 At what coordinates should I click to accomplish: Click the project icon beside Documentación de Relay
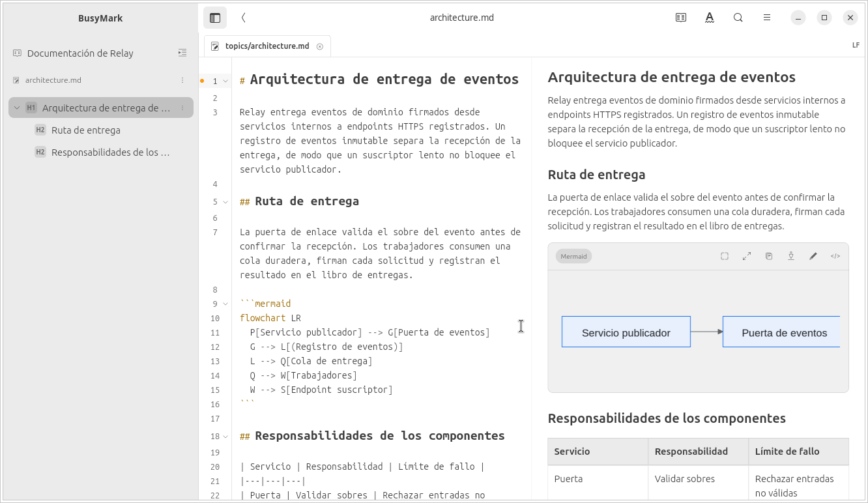[18, 53]
